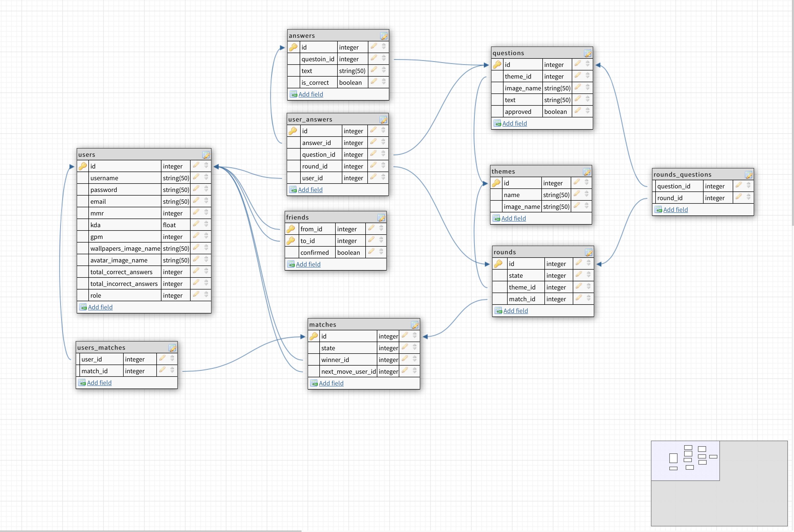Add a field to the user_answers table
Screen dimensions: 794x532
[x=310, y=190]
